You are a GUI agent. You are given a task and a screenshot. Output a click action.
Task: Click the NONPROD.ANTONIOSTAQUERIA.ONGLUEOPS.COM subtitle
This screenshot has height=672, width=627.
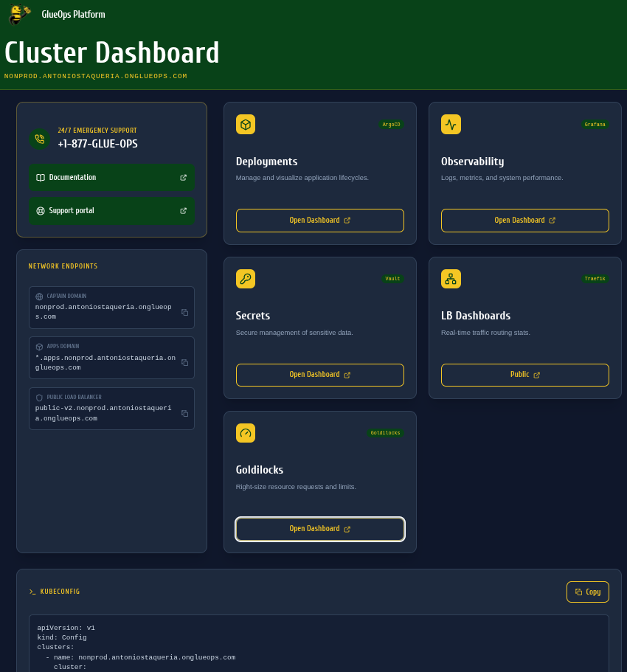pos(96,76)
